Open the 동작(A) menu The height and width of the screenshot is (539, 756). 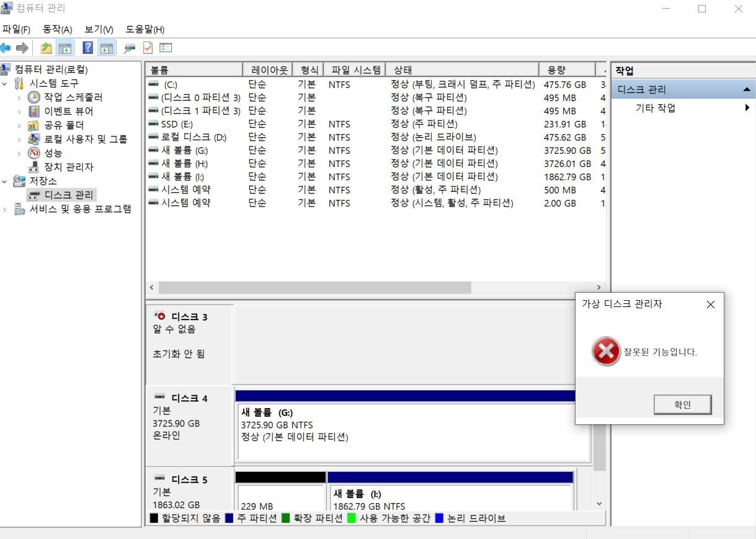click(57, 29)
